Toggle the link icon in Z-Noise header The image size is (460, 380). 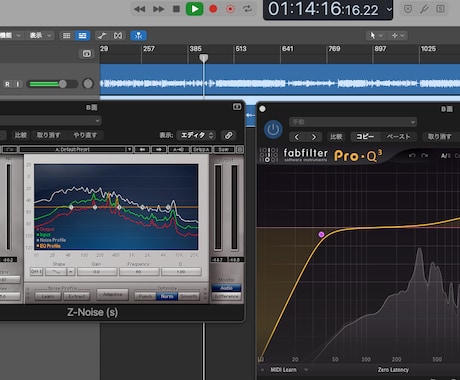[x=229, y=135]
